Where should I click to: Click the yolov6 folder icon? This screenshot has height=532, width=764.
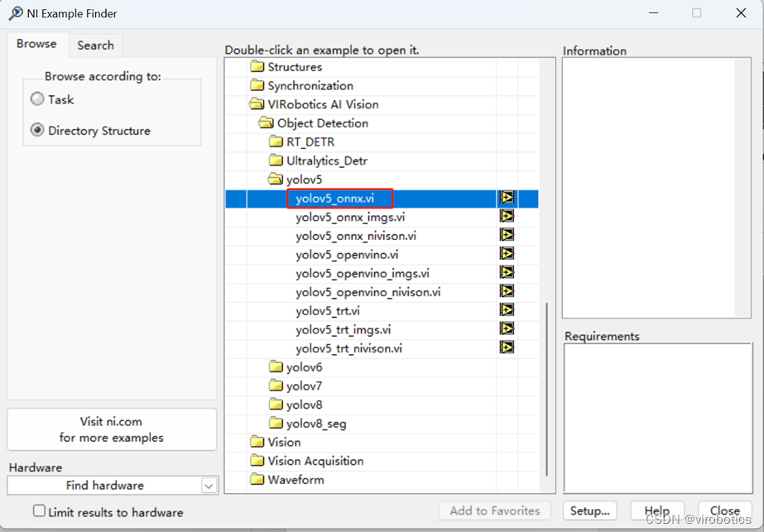tap(276, 367)
